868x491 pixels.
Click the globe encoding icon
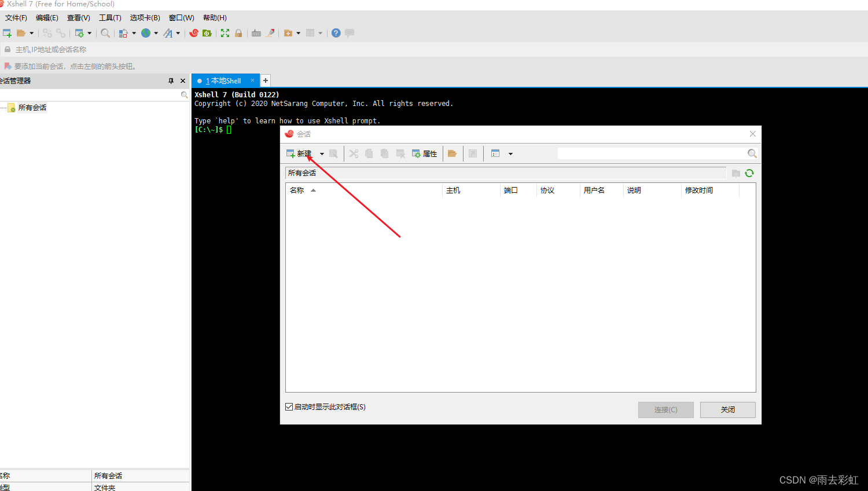pos(146,33)
